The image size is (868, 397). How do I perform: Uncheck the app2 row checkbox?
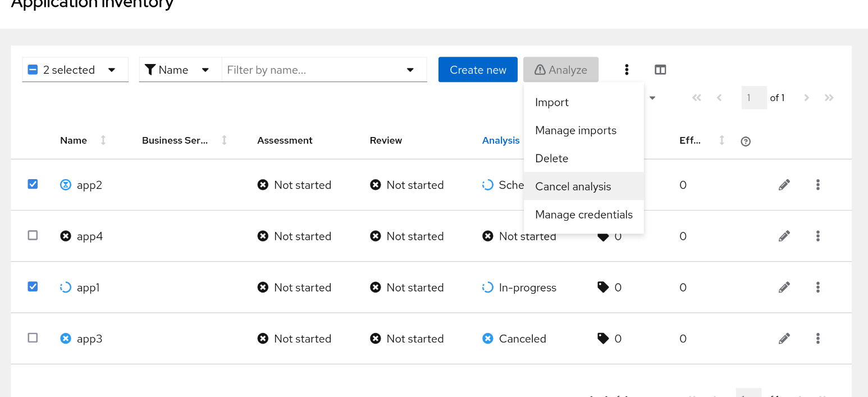(33, 184)
